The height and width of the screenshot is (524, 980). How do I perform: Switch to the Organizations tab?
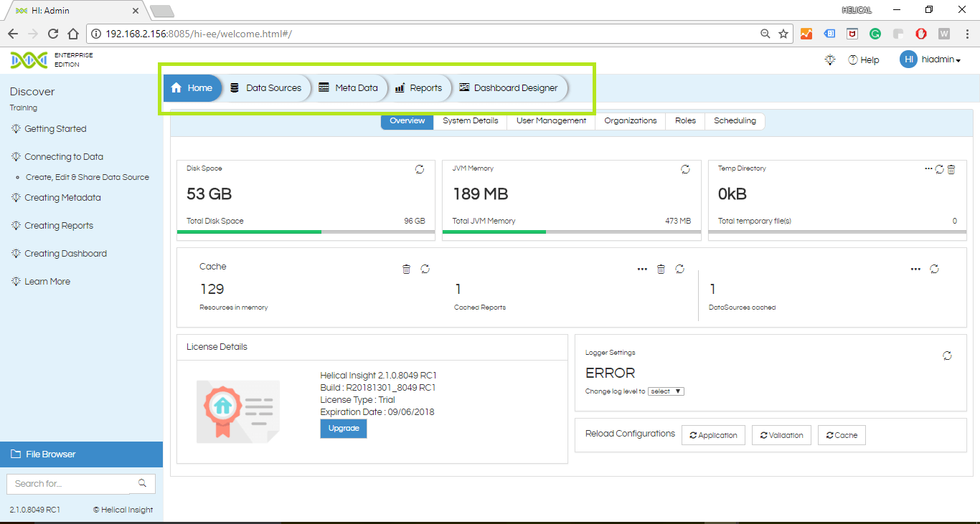point(630,121)
